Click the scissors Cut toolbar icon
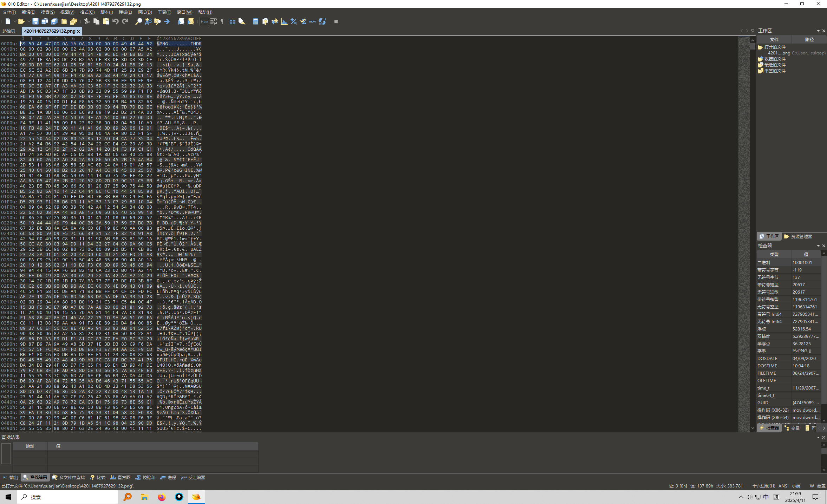The height and width of the screenshot is (504, 827). (86, 22)
